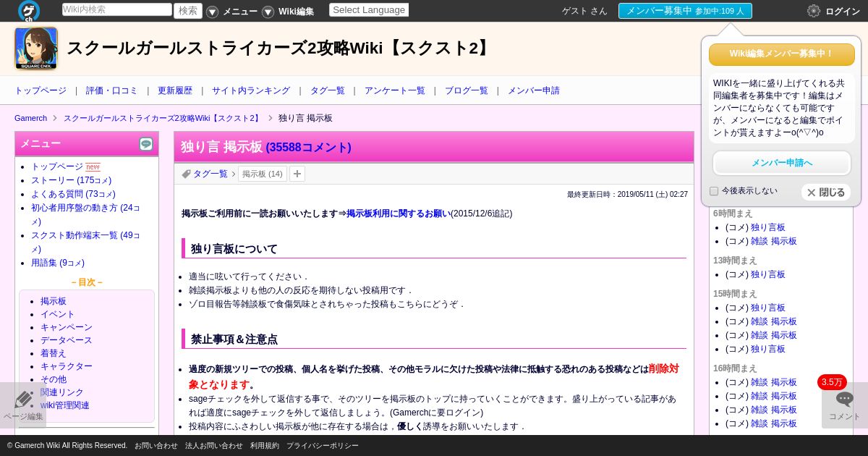The image size is (868, 456).
Task: Click お問い合わせ footer link
Action: (156, 446)
